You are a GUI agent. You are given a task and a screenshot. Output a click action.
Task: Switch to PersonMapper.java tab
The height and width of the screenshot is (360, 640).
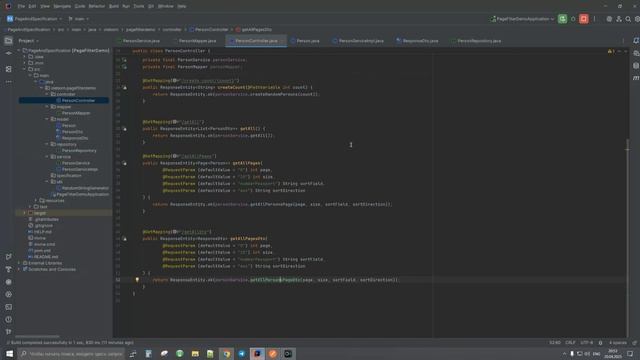[x=195, y=41]
